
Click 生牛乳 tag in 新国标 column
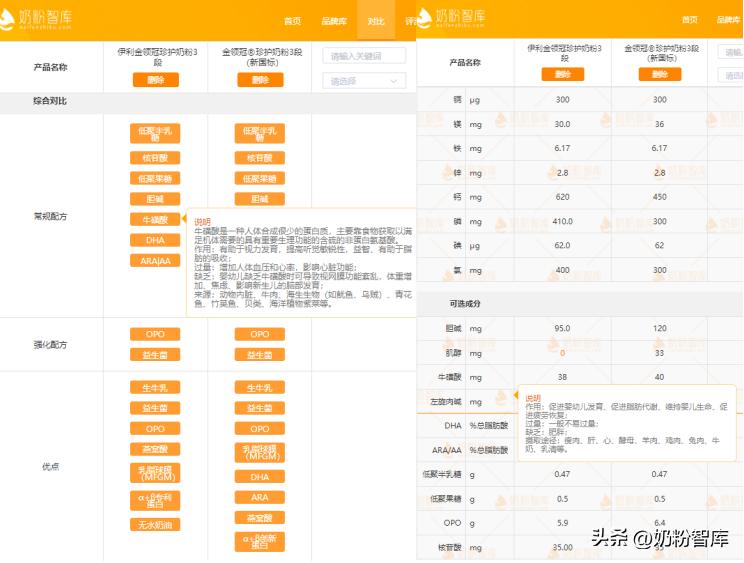point(260,388)
